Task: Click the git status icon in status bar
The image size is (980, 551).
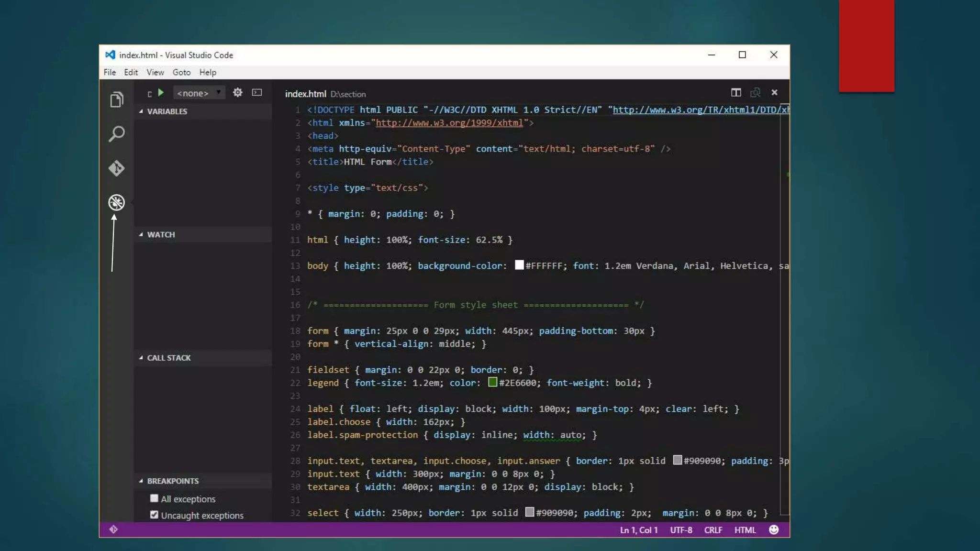Action: click(113, 529)
